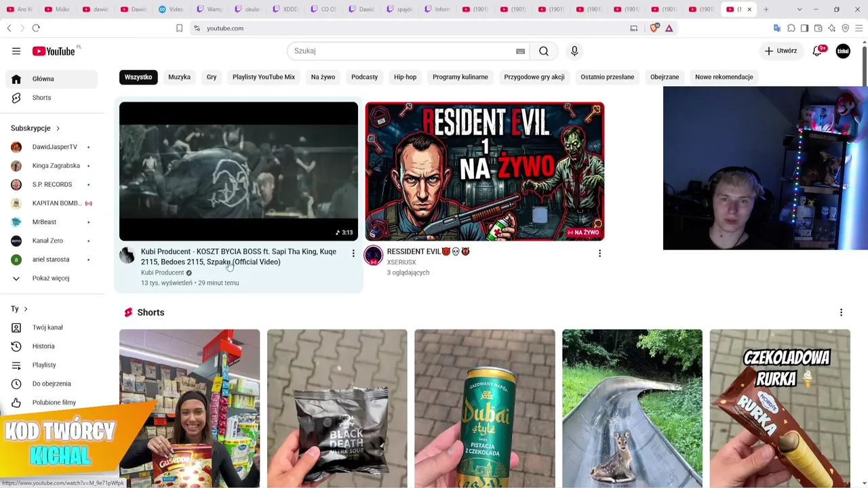Open the Black Death Ultra Sour short
The width and height of the screenshot is (868, 488).
(x=337, y=408)
